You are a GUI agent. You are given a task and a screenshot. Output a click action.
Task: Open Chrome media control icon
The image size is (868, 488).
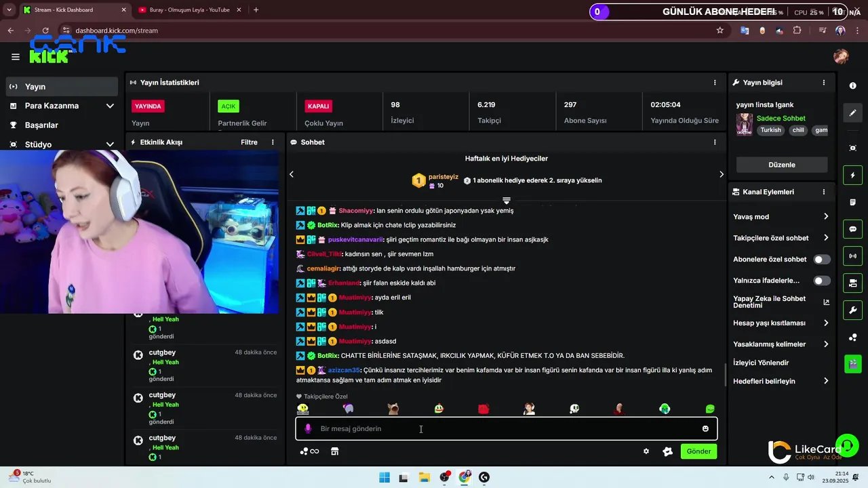pos(823,30)
